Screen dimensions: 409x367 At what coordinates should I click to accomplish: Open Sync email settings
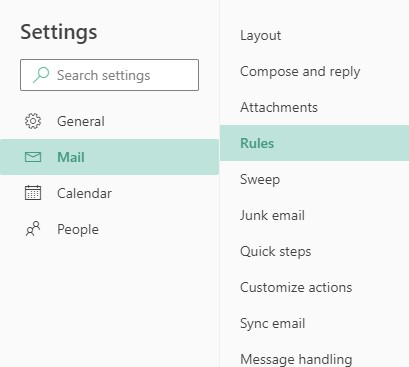tap(314, 323)
